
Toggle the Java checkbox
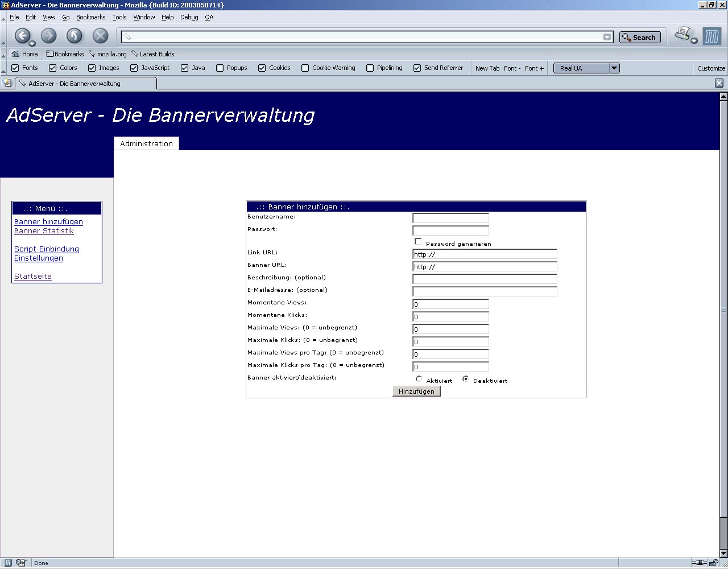click(x=185, y=68)
